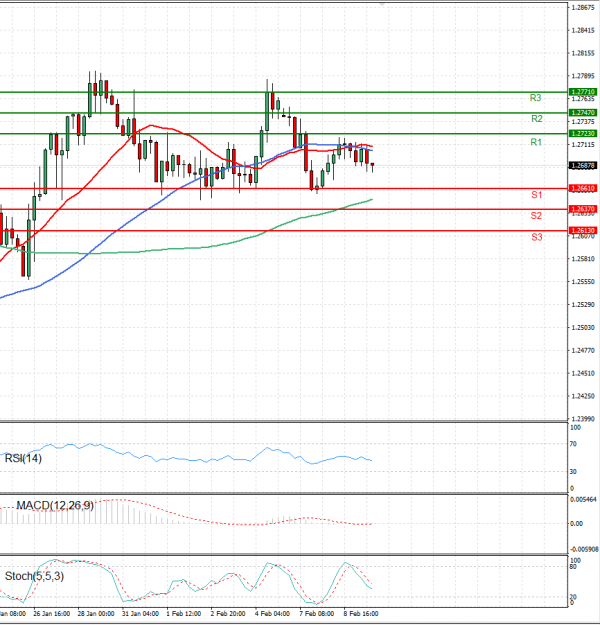
Task: Click the 1.24250 price axis value
Action: (583, 396)
